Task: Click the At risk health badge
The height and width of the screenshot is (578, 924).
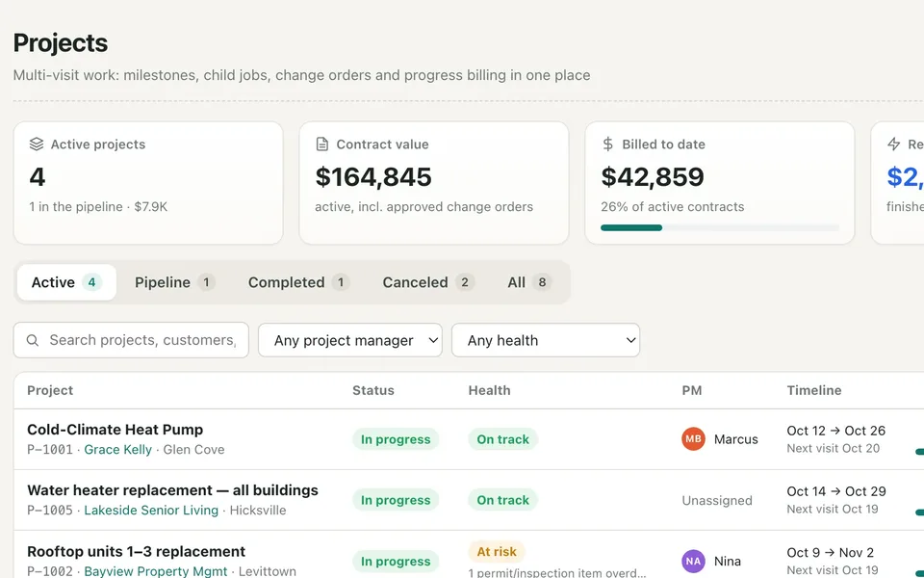Action: point(497,551)
